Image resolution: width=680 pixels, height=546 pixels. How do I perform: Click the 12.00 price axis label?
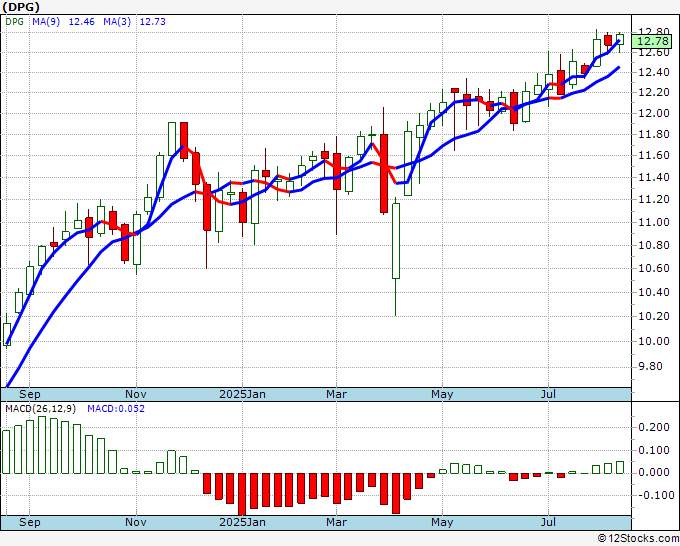[x=654, y=113]
